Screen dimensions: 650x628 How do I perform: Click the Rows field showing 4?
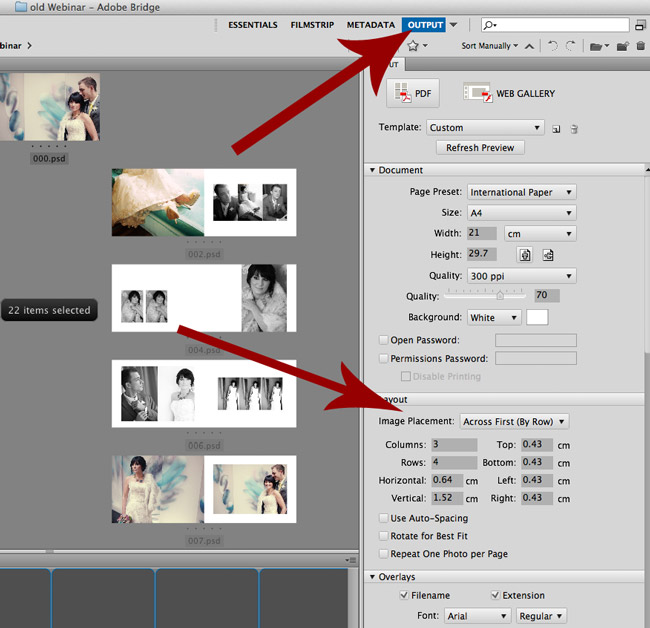pyautogui.click(x=454, y=462)
